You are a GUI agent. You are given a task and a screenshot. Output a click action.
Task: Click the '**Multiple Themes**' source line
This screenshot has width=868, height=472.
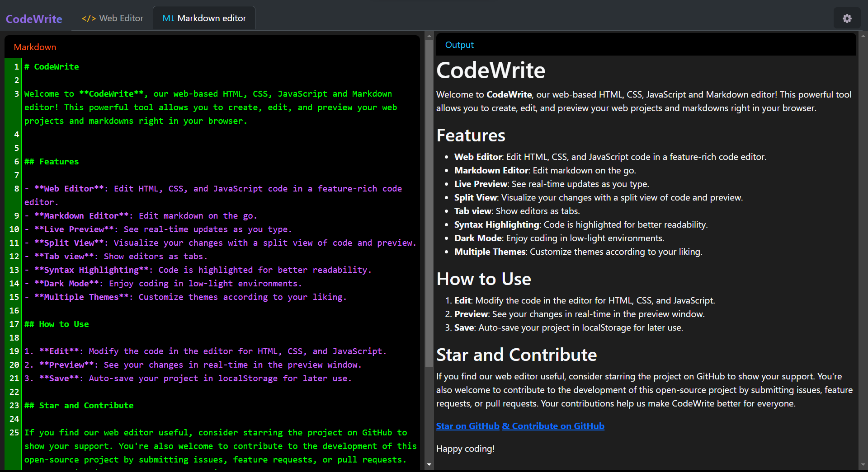(x=185, y=297)
